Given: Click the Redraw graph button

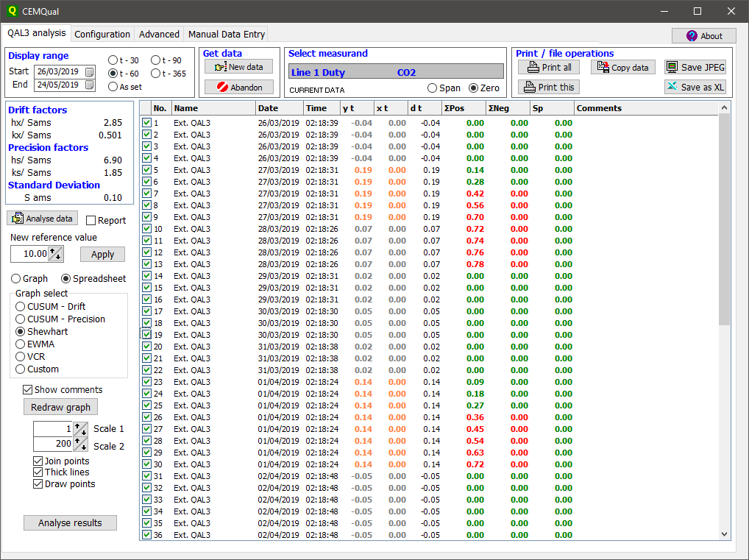Looking at the screenshot, I should (x=61, y=407).
